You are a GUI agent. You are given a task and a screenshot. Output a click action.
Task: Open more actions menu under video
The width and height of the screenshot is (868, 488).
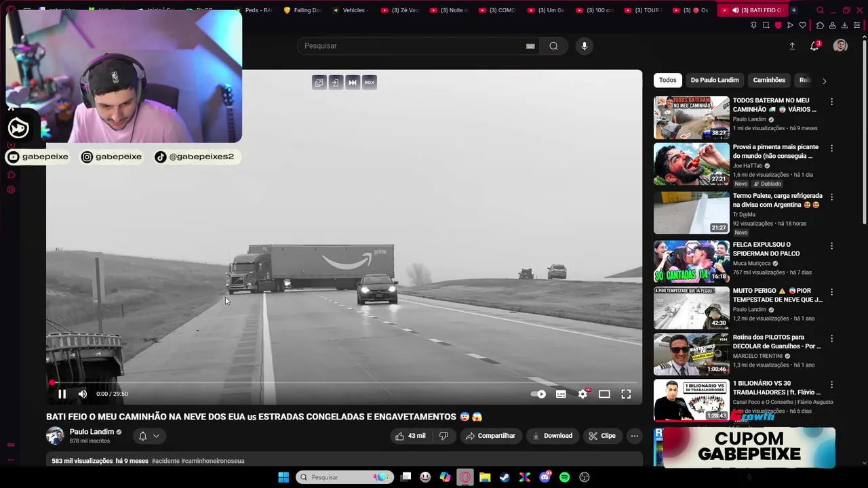(634, 436)
